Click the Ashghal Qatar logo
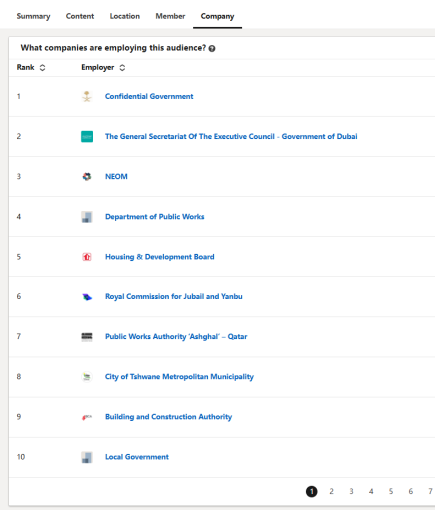 click(x=87, y=337)
